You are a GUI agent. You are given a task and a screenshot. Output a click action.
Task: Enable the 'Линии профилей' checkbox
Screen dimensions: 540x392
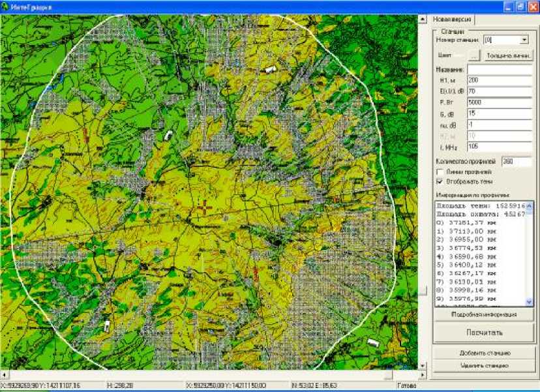pyautogui.click(x=440, y=172)
